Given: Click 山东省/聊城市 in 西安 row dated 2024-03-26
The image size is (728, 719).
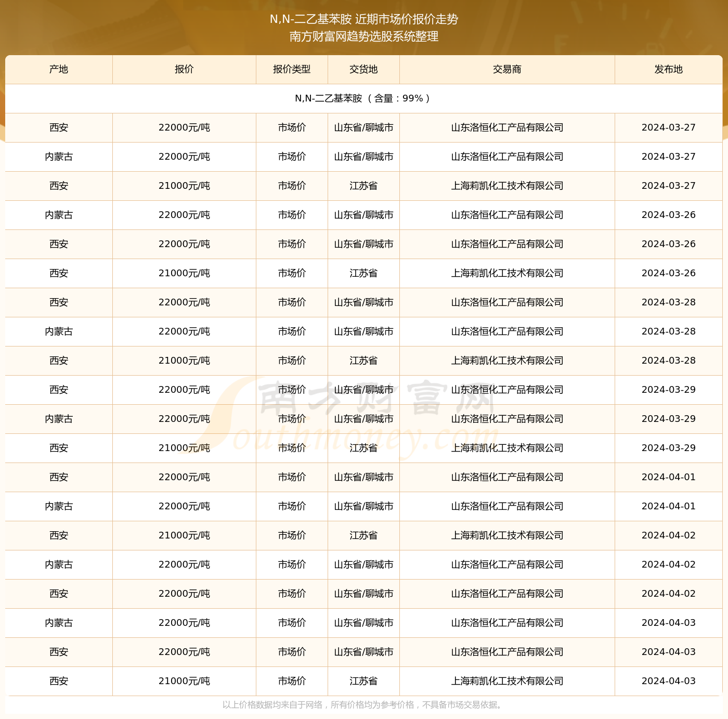Looking at the screenshot, I should [363, 244].
